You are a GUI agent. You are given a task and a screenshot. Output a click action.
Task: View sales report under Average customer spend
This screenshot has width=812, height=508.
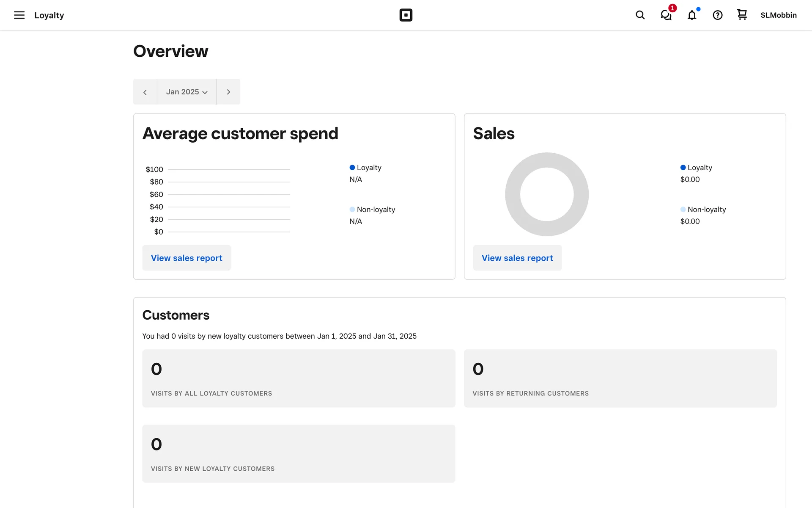pyautogui.click(x=187, y=258)
